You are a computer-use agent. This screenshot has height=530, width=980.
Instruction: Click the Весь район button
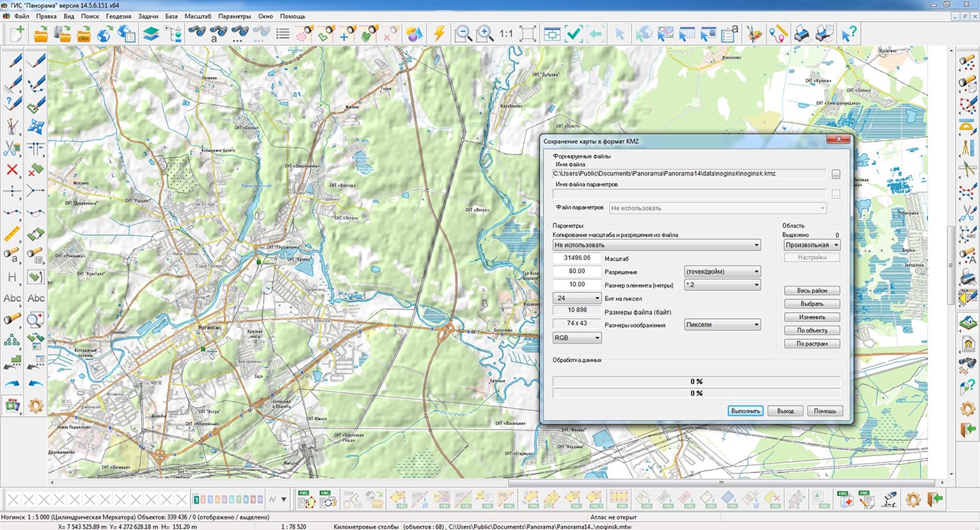pyautogui.click(x=812, y=291)
